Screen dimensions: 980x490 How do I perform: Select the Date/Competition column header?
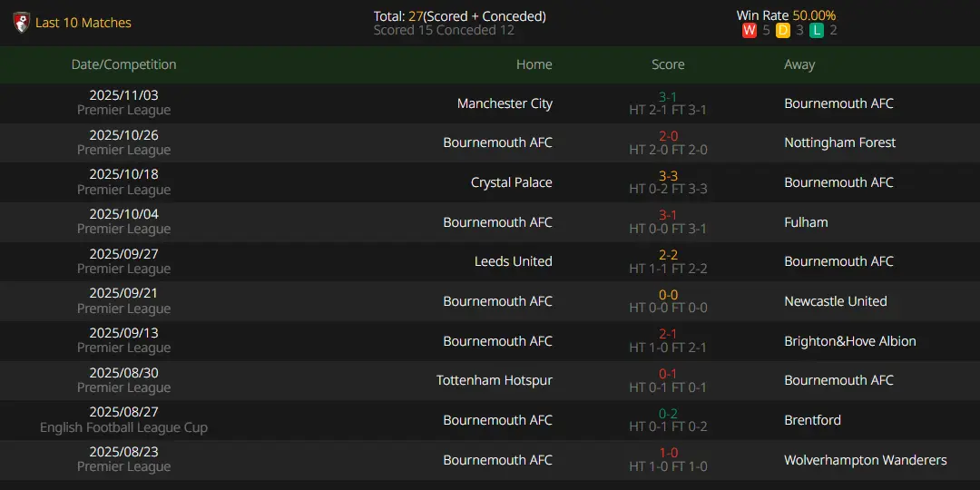123,64
